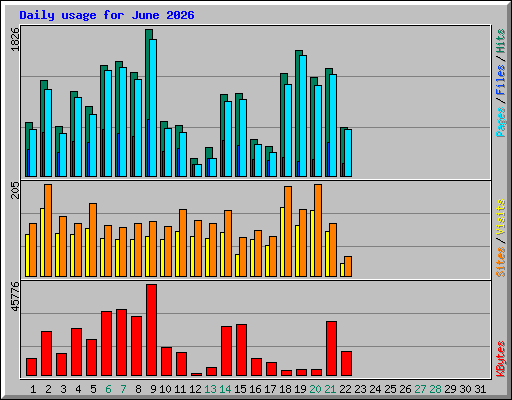Click the cyan files bar for day 19
Image resolution: width=512 pixels, height=400 pixels.
tap(303, 116)
